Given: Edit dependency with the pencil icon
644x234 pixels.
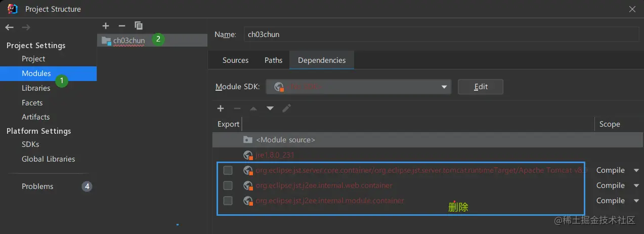Looking at the screenshot, I should pyautogui.click(x=286, y=108).
